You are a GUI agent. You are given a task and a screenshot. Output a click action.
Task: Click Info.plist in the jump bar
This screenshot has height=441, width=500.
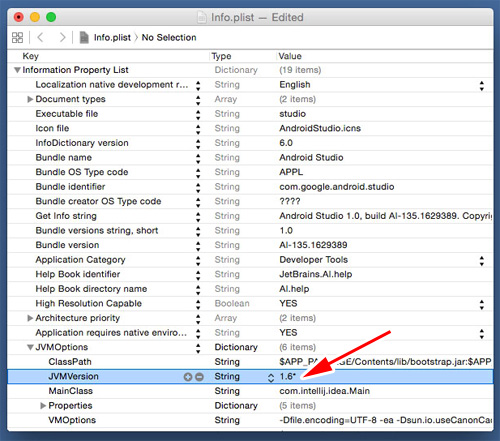pyautogui.click(x=112, y=37)
